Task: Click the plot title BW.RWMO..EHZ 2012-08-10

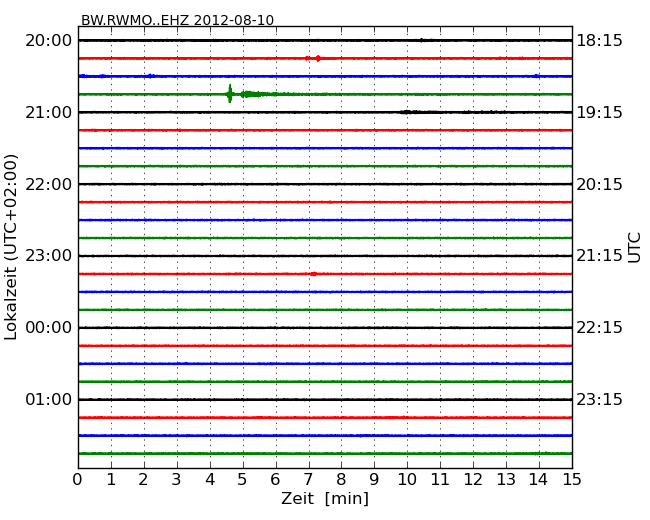Action: pyautogui.click(x=177, y=20)
